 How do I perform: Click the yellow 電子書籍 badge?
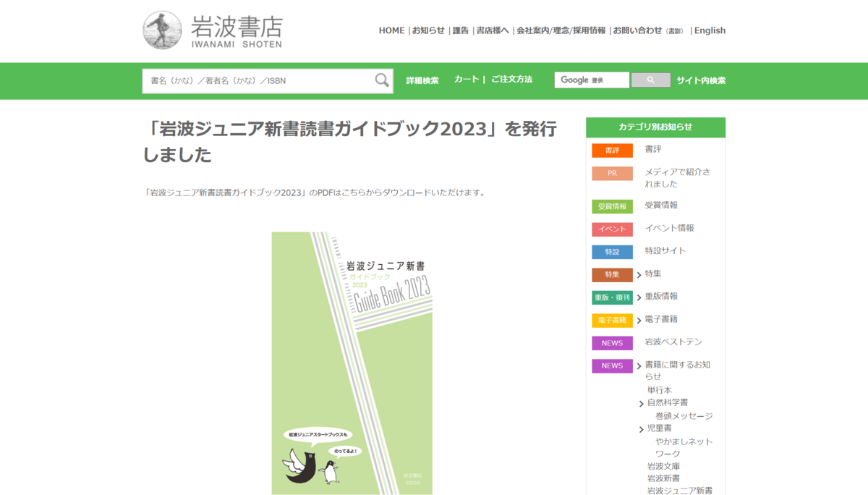(x=612, y=321)
